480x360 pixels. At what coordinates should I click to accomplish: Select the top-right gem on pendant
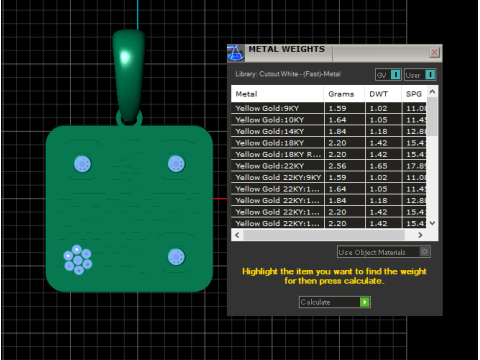coord(176,164)
